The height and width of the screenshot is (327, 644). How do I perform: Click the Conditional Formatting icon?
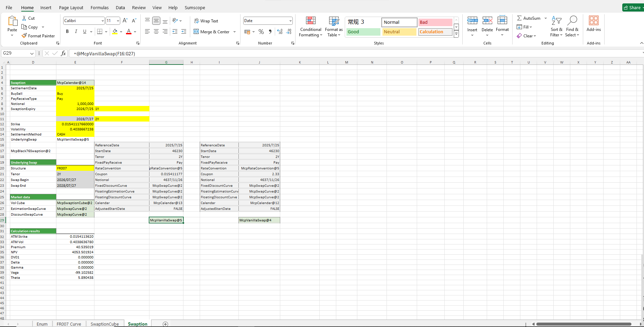[310, 21]
